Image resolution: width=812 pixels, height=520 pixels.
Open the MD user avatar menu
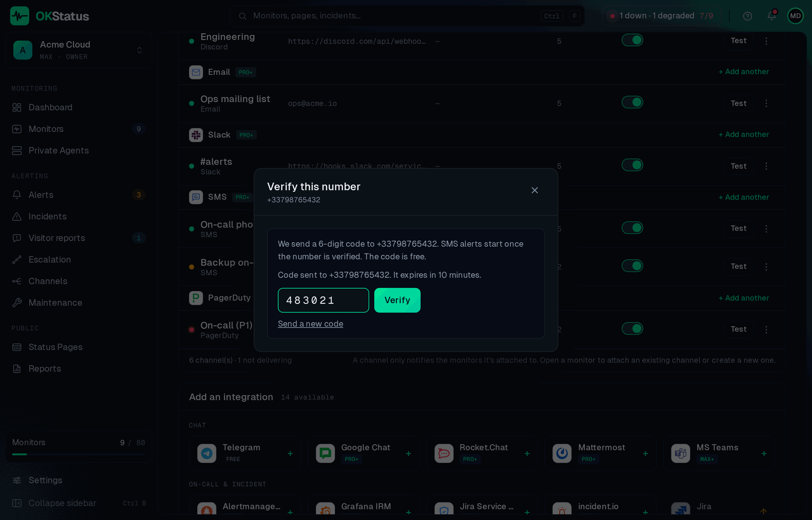[x=796, y=16]
